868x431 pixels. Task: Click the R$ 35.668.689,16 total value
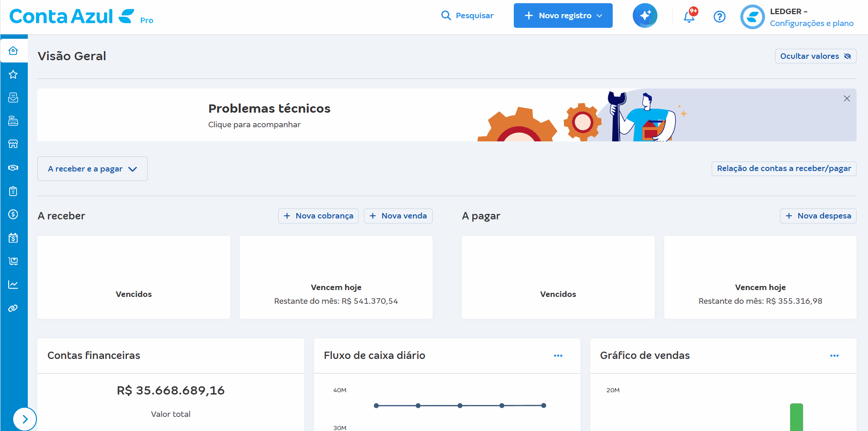[170, 390]
